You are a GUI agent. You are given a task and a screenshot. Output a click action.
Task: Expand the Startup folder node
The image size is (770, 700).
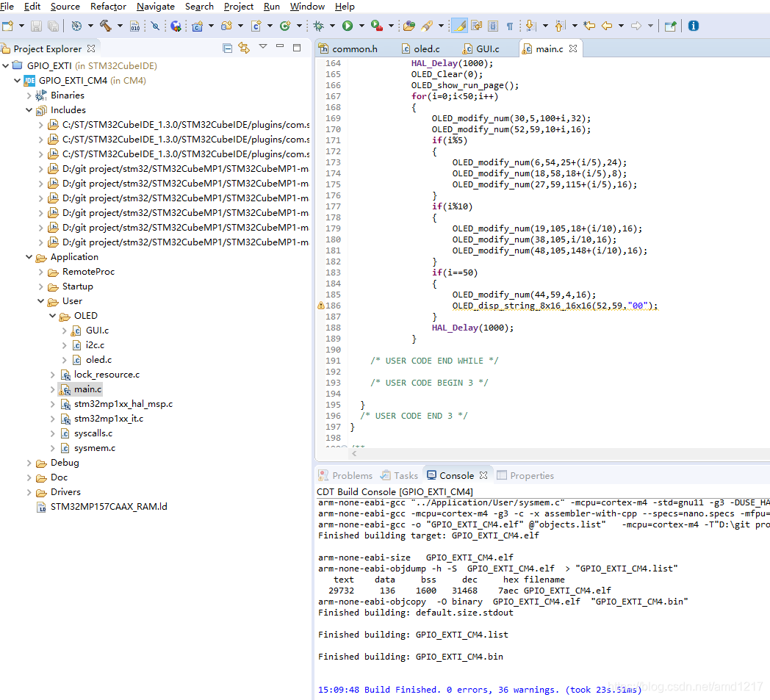[40, 286]
